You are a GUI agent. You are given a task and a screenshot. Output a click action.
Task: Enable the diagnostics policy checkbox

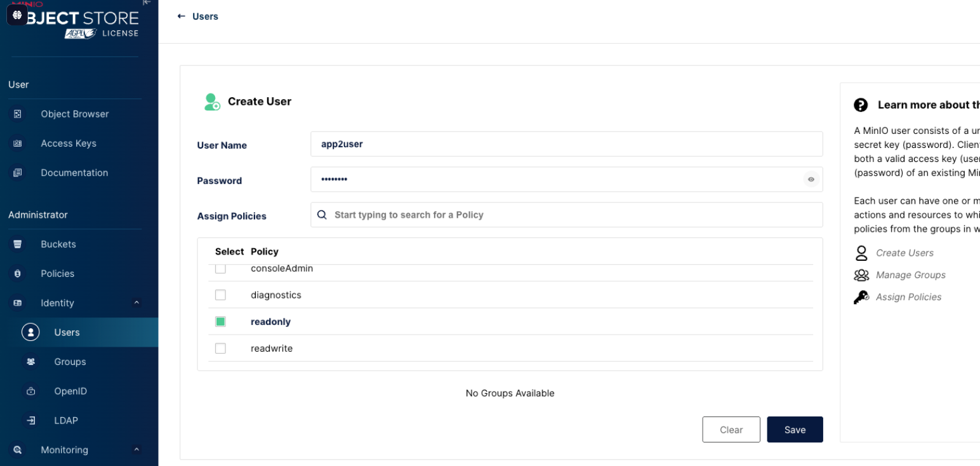[220, 295]
